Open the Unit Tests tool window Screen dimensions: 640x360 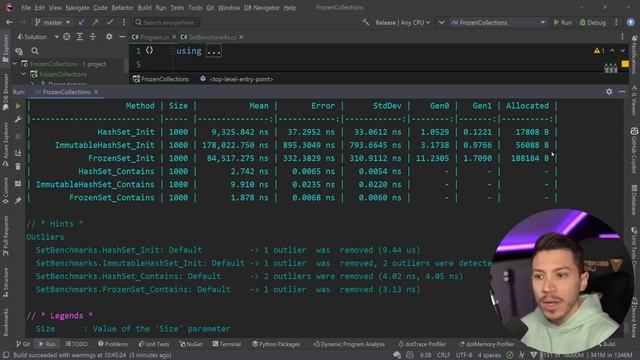tap(153, 344)
